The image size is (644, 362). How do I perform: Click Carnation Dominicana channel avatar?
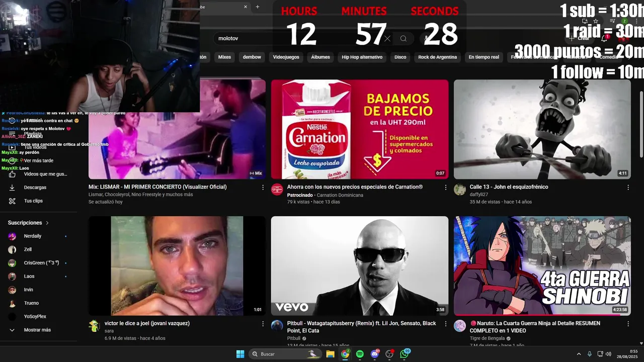(x=277, y=190)
